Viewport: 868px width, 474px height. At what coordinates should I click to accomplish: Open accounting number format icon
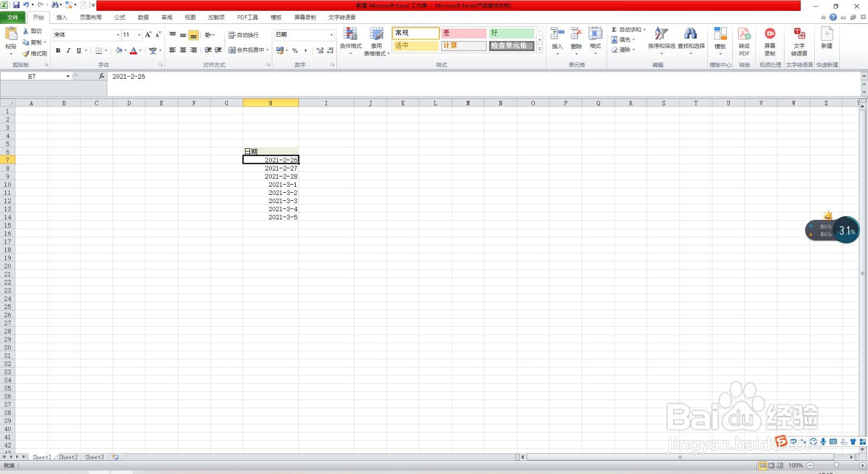(x=280, y=50)
